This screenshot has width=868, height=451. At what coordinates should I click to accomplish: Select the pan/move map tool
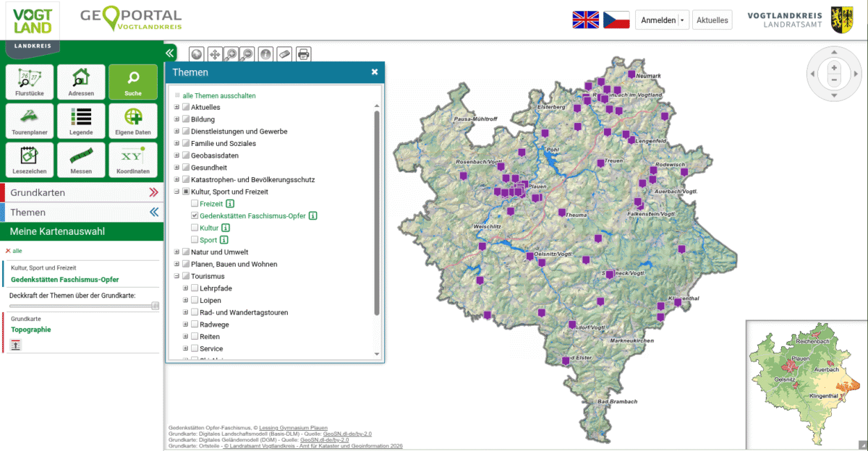215,54
